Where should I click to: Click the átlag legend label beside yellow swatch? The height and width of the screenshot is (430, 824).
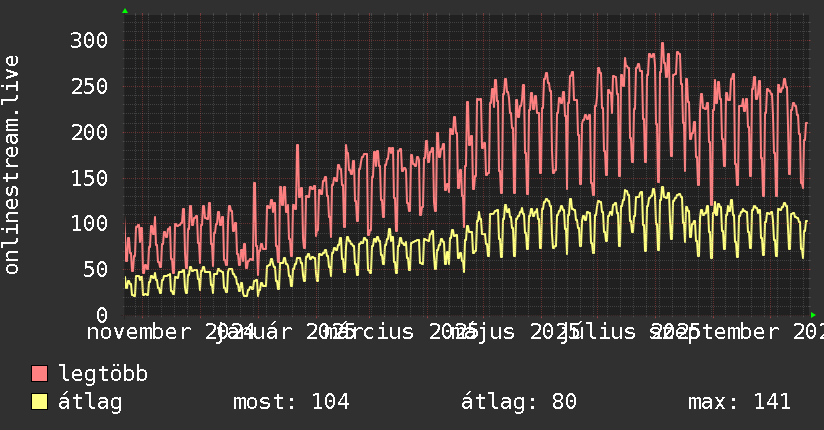pyautogui.click(x=90, y=402)
